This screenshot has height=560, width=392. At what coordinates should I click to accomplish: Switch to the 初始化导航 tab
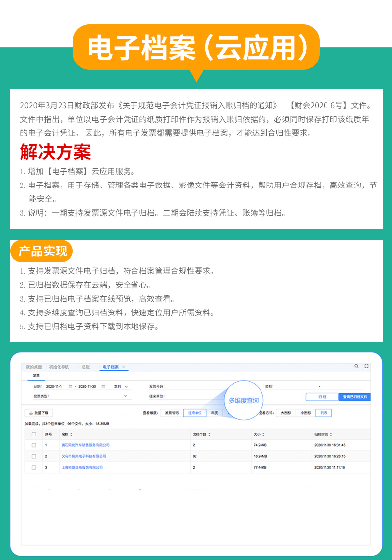[x=59, y=367]
